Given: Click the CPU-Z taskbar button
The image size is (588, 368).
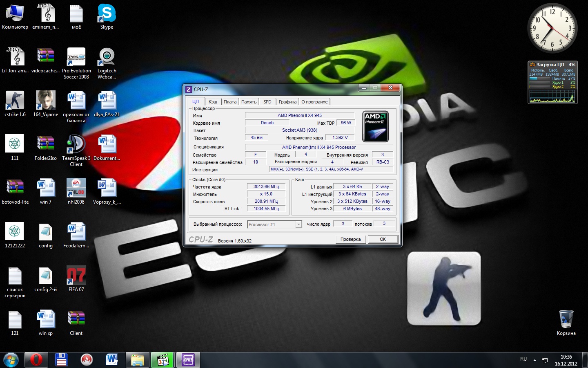Looking at the screenshot, I should pyautogui.click(x=188, y=360).
